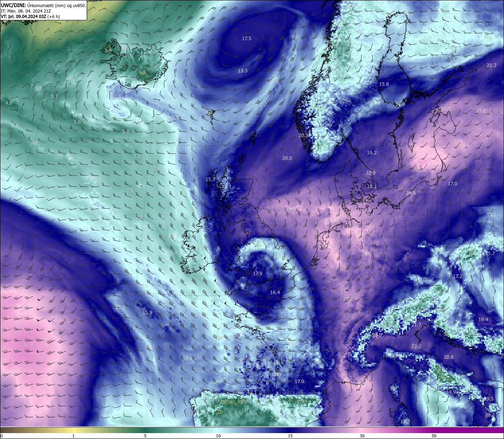
Task: Click the 15 tick on colour scale
Action: tap(290, 436)
